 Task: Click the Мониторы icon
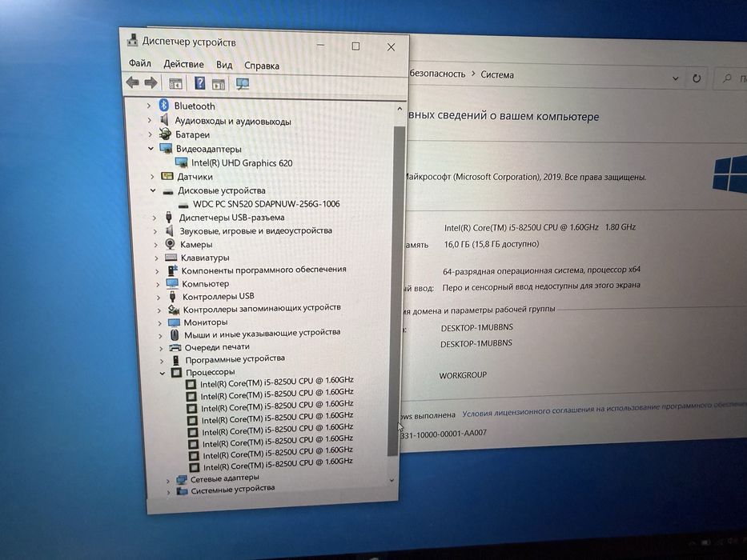tap(174, 322)
